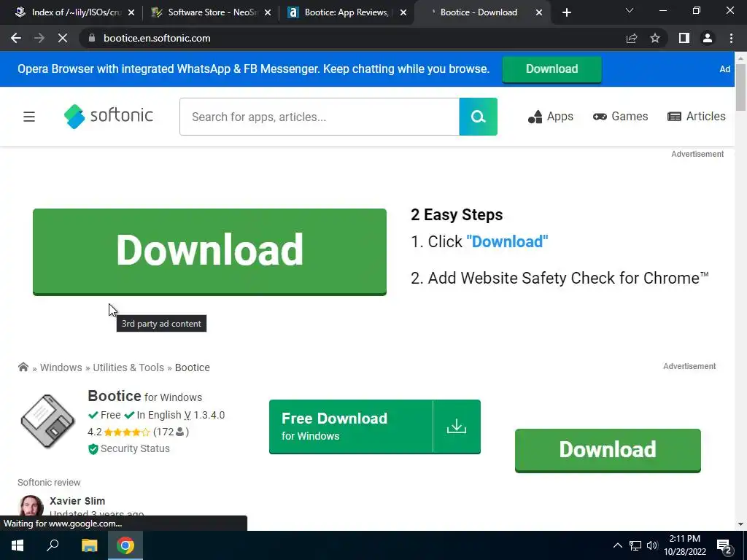Click the home icon in breadcrumb
Image resolution: width=747 pixels, height=560 pixels.
click(23, 367)
